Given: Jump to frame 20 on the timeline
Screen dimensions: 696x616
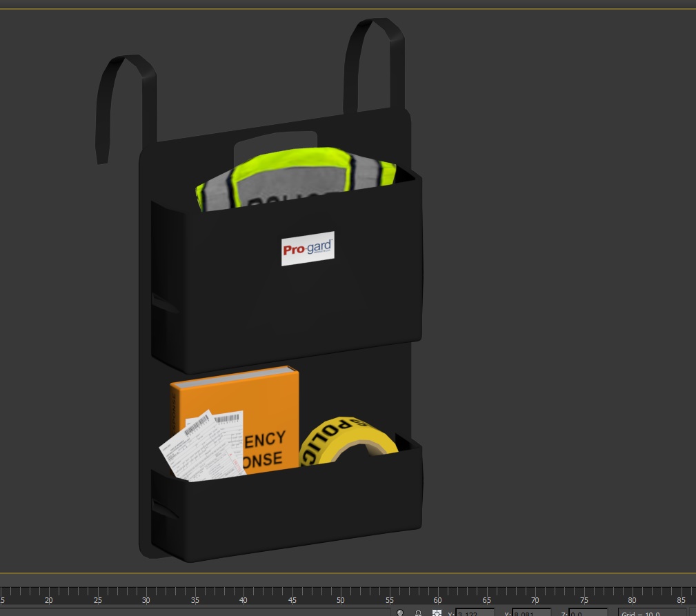Looking at the screenshot, I should pos(48,593).
